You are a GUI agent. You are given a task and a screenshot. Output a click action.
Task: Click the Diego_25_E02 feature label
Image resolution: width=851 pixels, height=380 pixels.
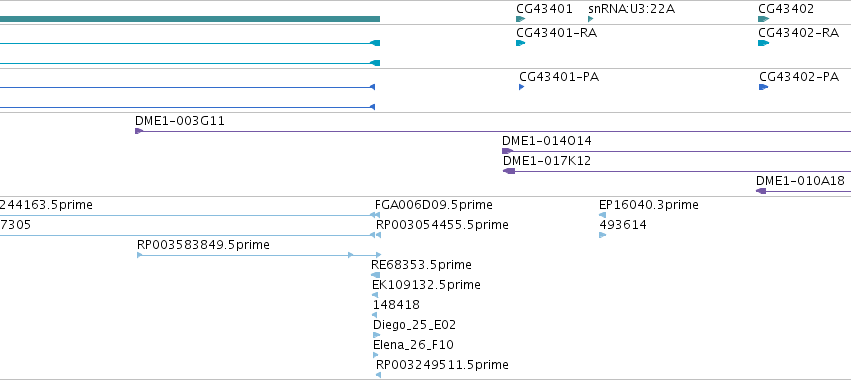[414, 325]
